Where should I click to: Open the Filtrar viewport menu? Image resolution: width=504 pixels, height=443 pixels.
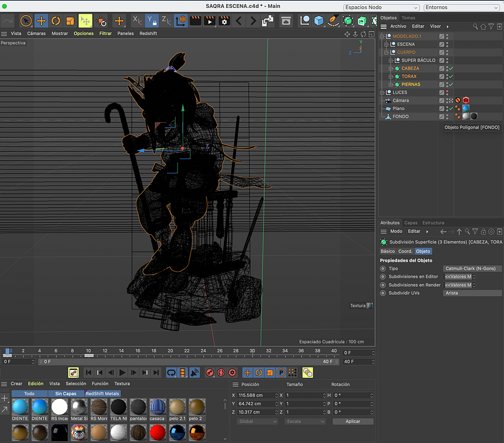[106, 33]
